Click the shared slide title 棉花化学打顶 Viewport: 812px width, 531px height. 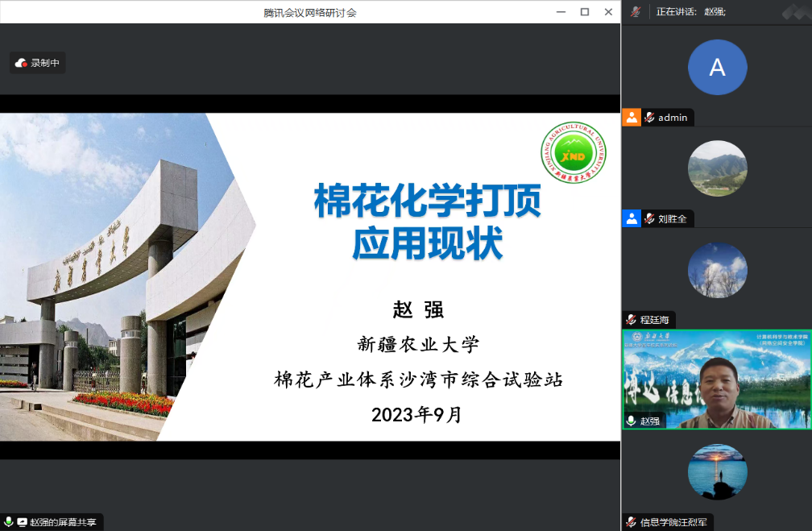[x=427, y=201]
